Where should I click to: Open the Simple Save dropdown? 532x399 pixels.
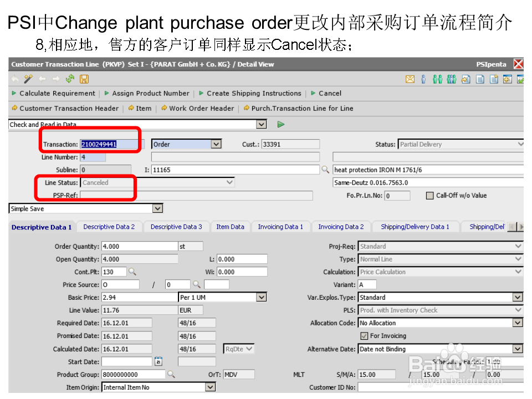(158, 208)
